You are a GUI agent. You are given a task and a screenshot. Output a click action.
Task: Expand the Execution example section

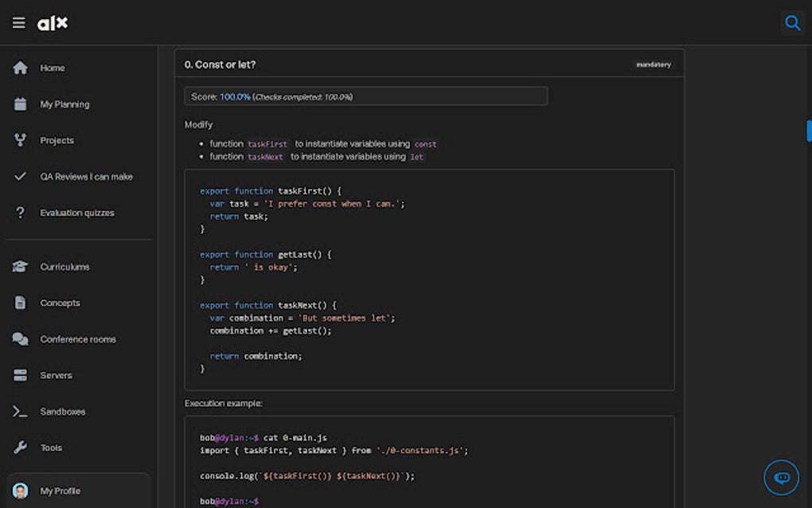click(x=227, y=404)
